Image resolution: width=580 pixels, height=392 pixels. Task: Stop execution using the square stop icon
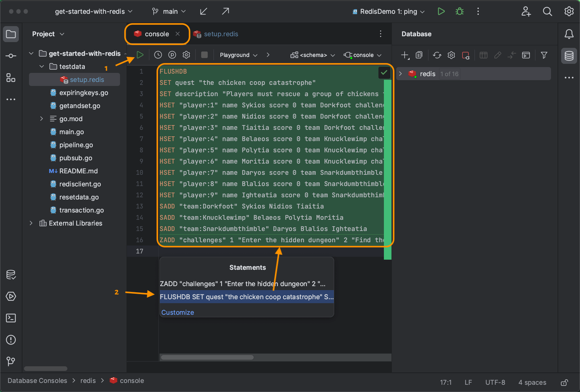tap(204, 55)
